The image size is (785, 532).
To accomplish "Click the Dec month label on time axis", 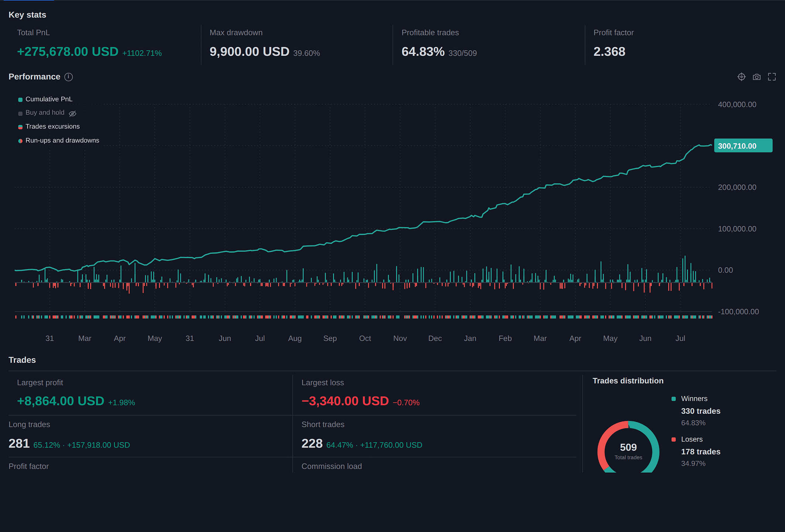I will tap(435, 338).
